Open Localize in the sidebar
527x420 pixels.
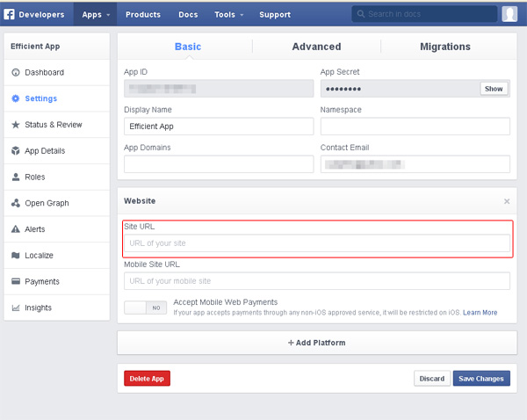tap(57, 255)
